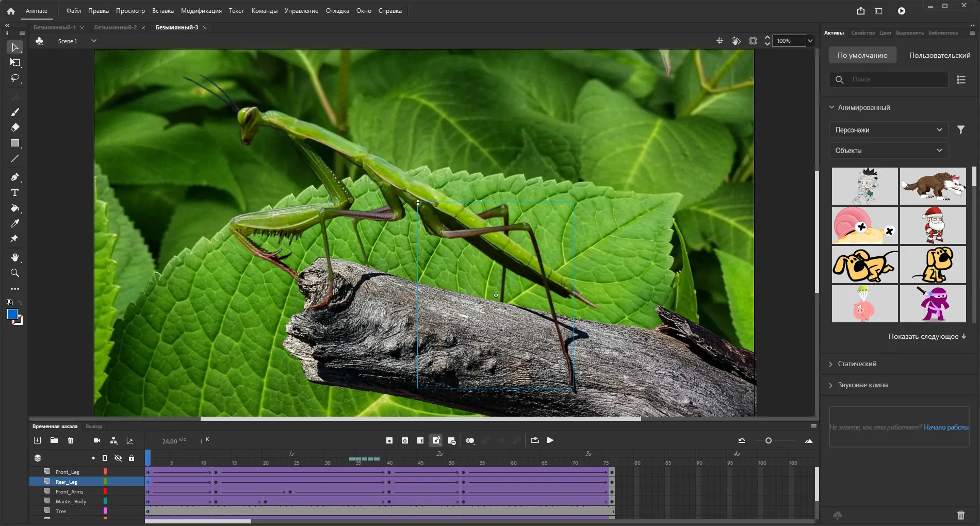Click the blue fill color swatch
The width and height of the screenshot is (980, 526).
point(12,315)
